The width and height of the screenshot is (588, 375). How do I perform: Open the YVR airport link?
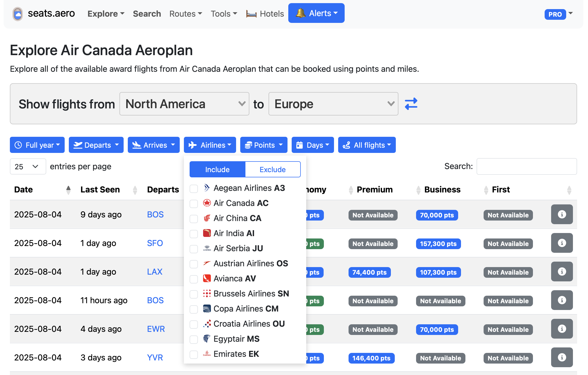pyautogui.click(x=155, y=358)
